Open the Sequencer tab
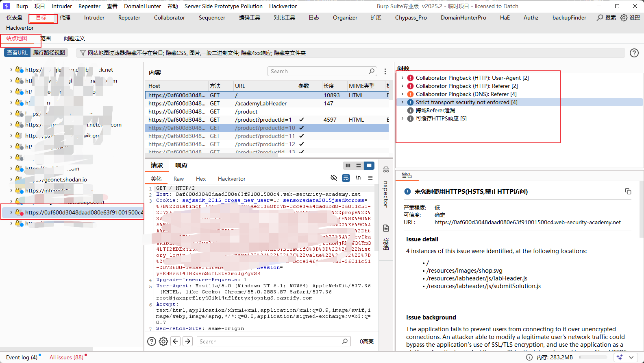 coord(212,17)
